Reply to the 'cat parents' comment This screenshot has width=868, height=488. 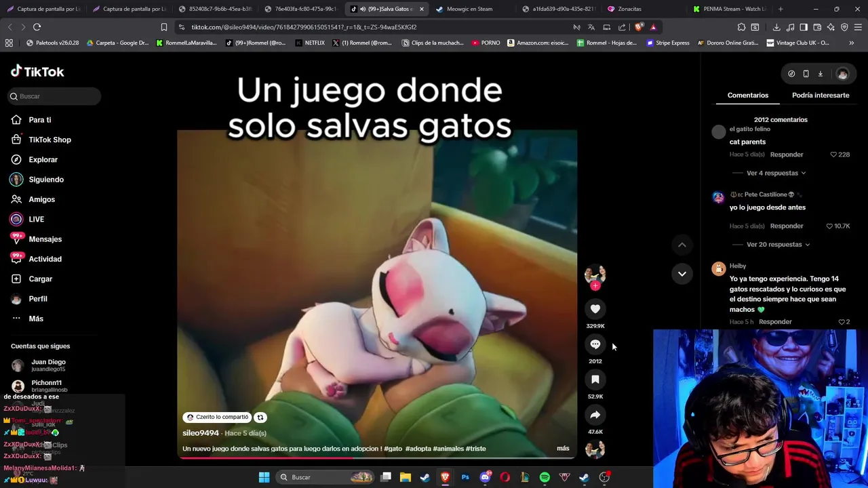coord(787,155)
